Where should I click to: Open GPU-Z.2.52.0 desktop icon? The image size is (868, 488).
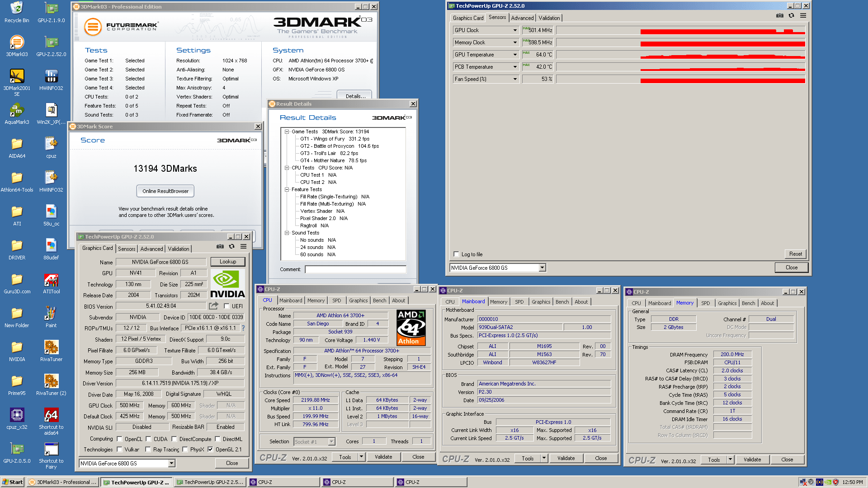(x=51, y=46)
